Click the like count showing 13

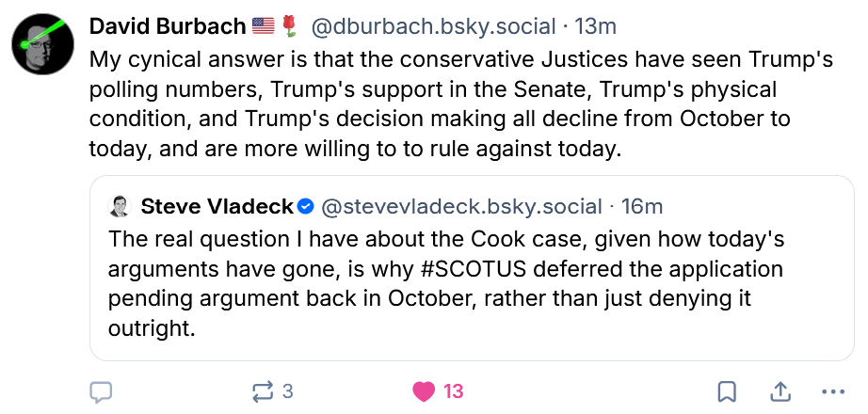click(x=453, y=391)
